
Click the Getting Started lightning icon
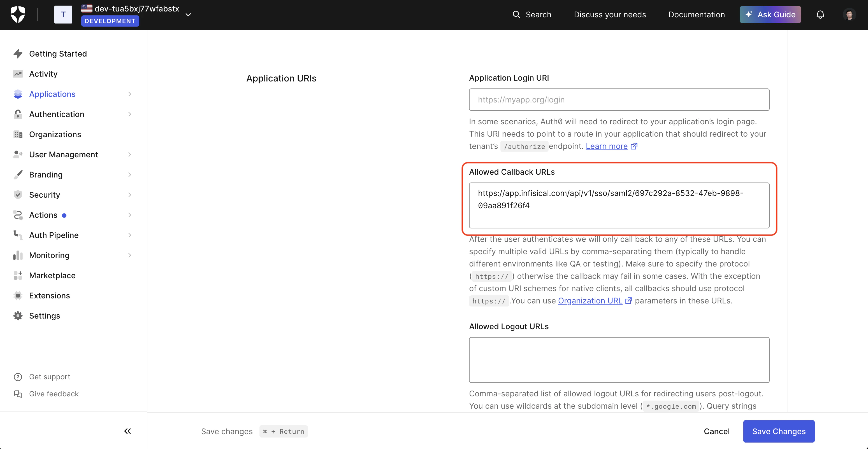coord(18,53)
